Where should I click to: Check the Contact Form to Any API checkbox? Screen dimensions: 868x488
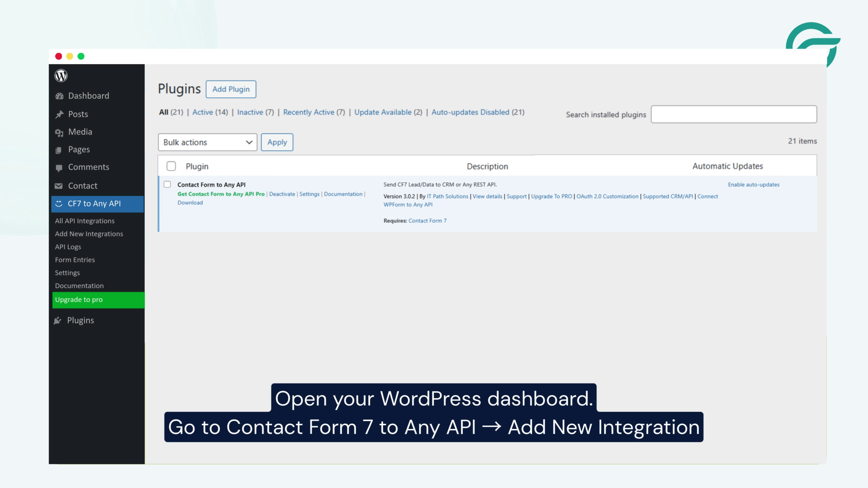pos(167,184)
